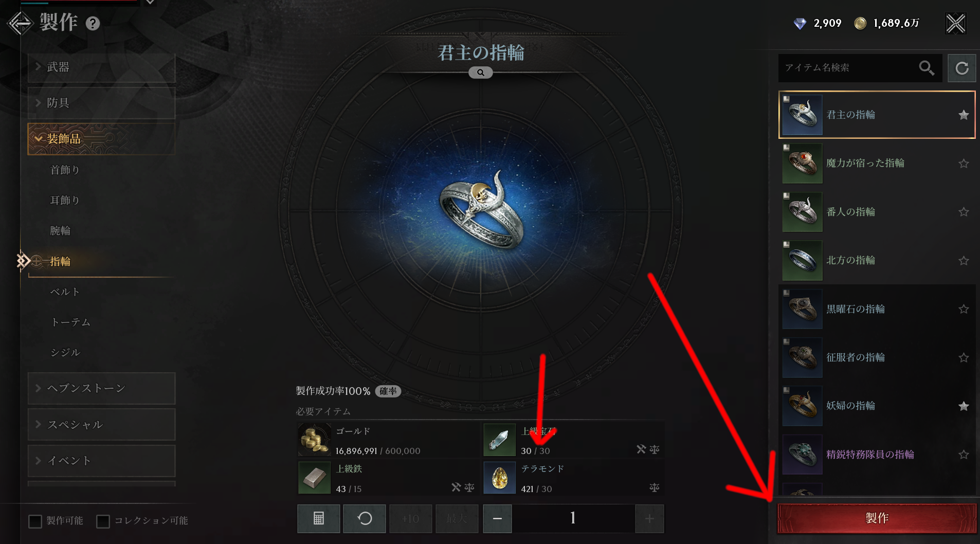Click the magnifier icon under 君主の指輪 title
The width and height of the screenshot is (980, 544).
(481, 72)
